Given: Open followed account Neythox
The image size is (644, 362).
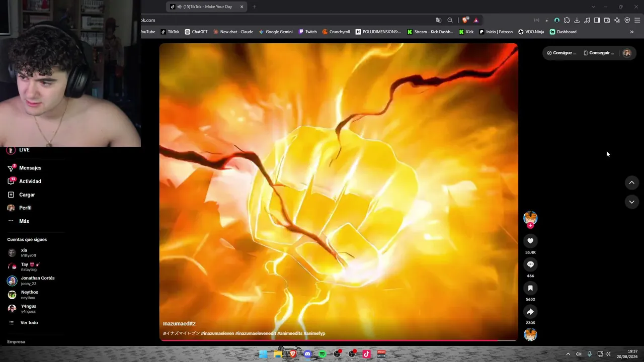Looking at the screenshot, I should 30,295.
